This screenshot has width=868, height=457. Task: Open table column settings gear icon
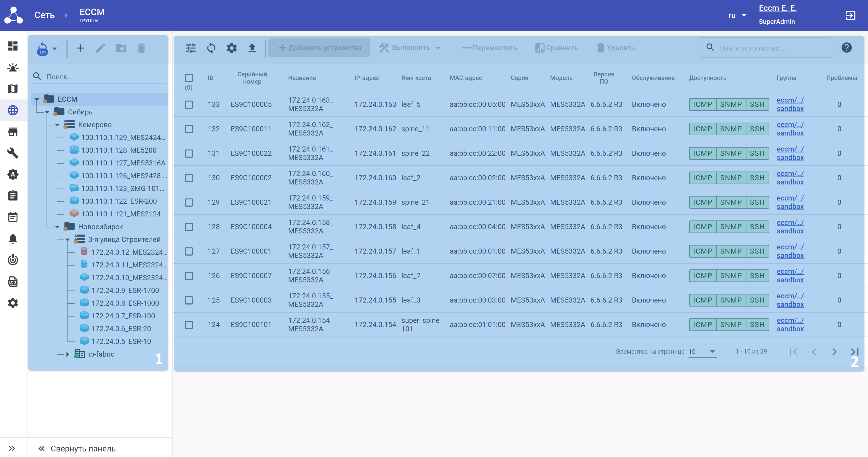pyautogui.click(x=231, y=48)
